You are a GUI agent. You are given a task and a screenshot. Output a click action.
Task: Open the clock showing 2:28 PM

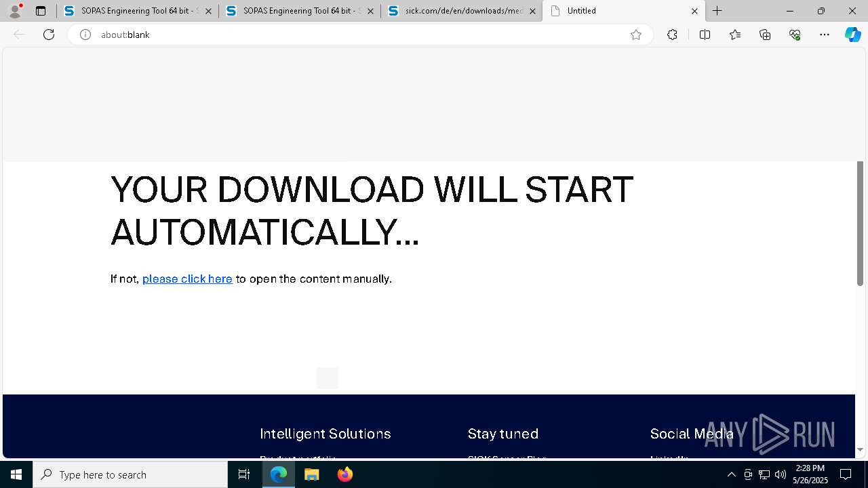tap(810, 474)
